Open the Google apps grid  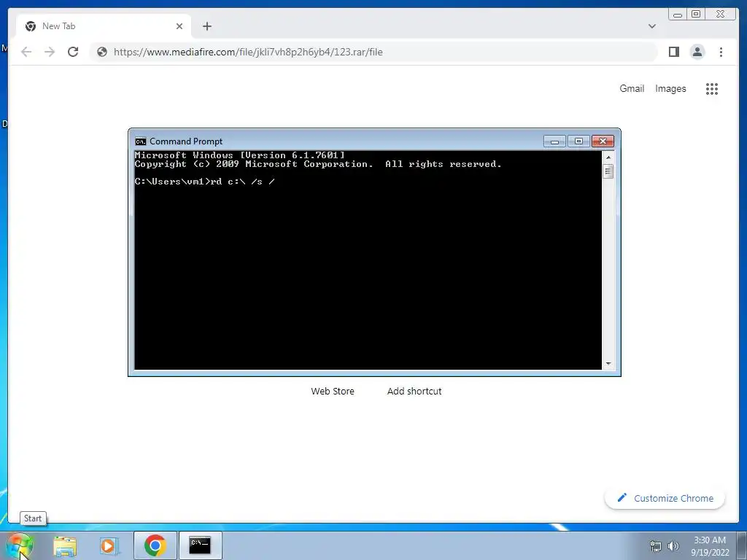click(x=712, y=88)
